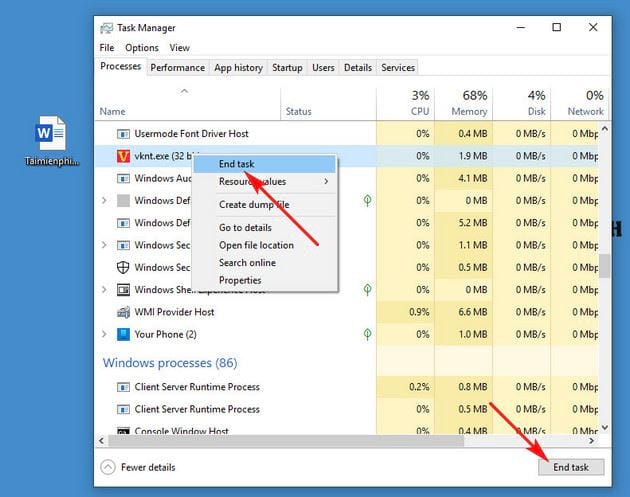Choose Open file location in the context menu
Viewport: 630px width, 497px height.
coord(264,245)
